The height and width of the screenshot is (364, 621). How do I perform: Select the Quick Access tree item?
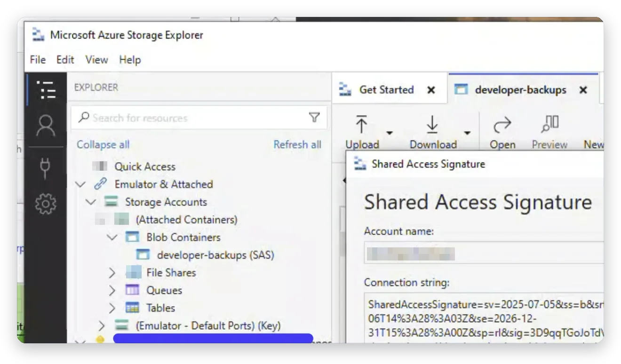click(145, 166)
